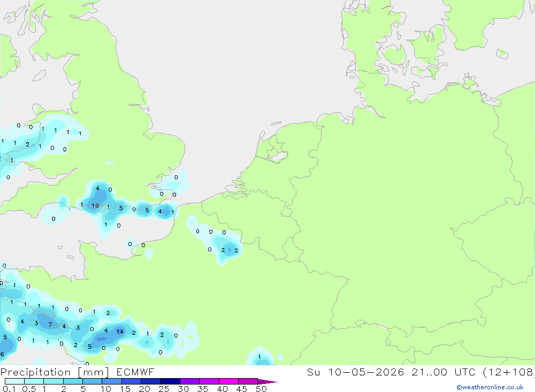Click the legend label '50'
Image resolution: width=535 pixels, height=392 pixels.
point(262,389)
